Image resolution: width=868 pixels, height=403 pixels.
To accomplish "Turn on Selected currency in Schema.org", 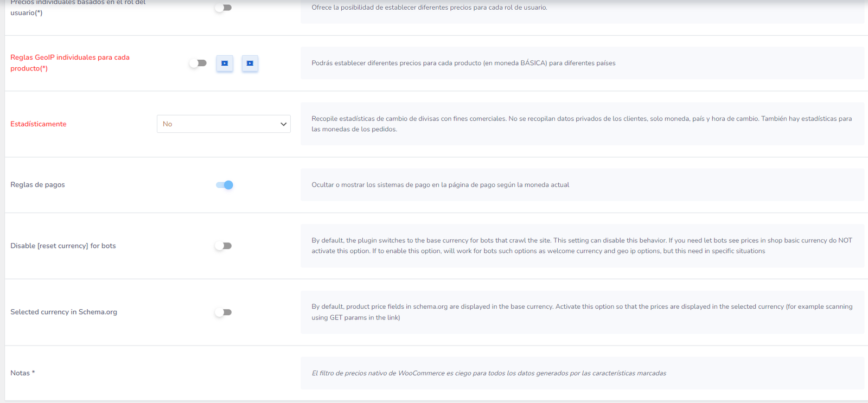I will pos(223,312).
